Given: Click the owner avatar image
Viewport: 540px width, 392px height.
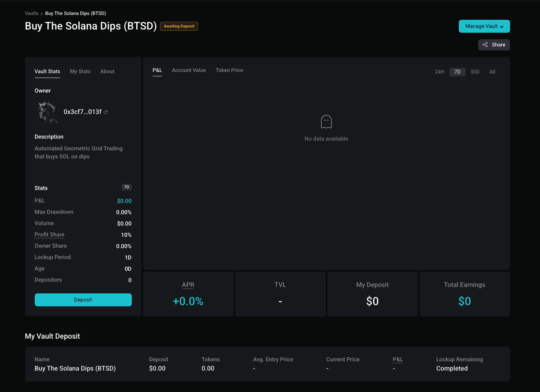Looking at the screenshot, I should coord(47,112).
